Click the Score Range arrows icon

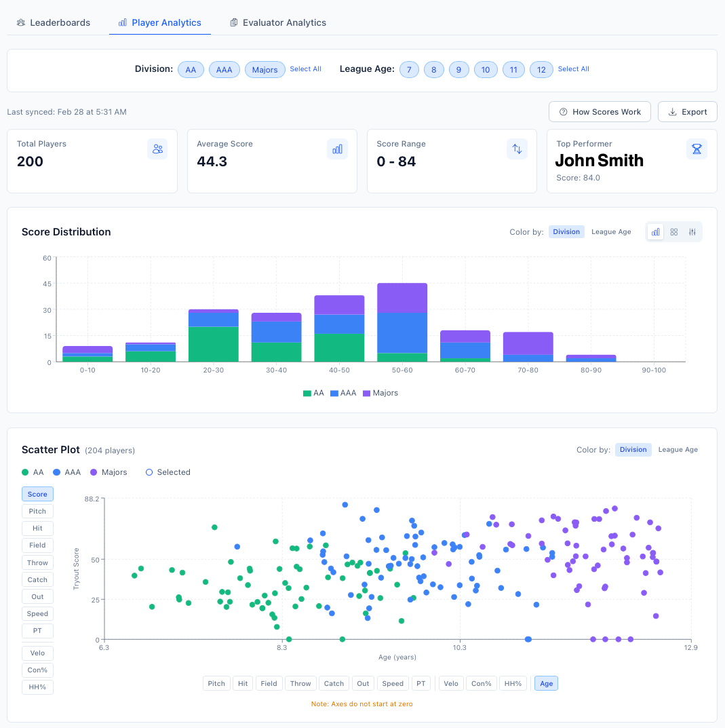(517, 149)
